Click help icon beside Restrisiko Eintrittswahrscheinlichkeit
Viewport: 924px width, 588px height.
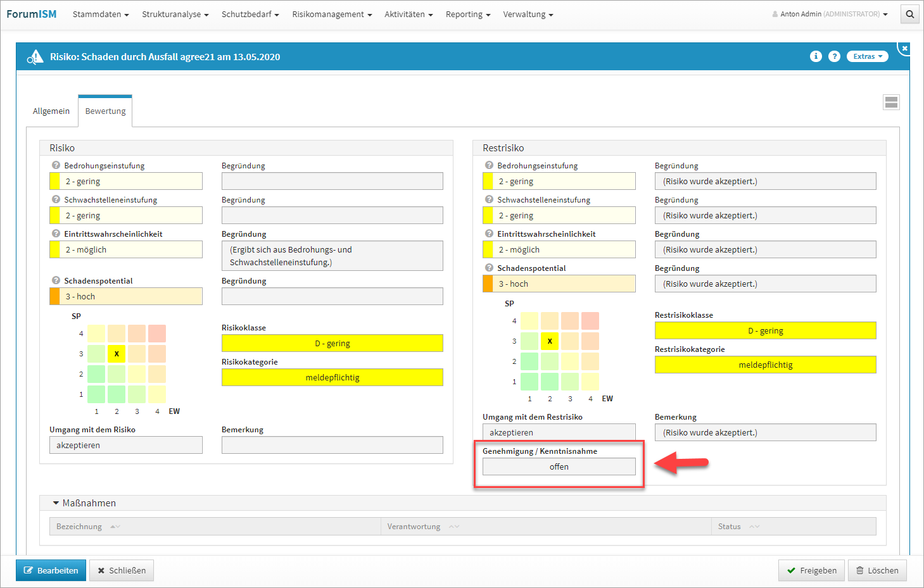click(x=489, y=234)
